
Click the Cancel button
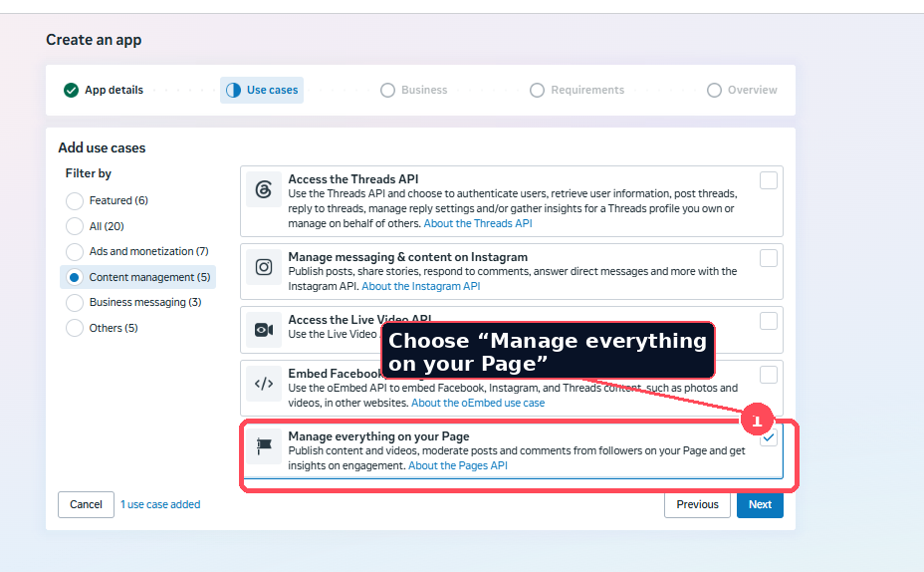tap(86, 505)
